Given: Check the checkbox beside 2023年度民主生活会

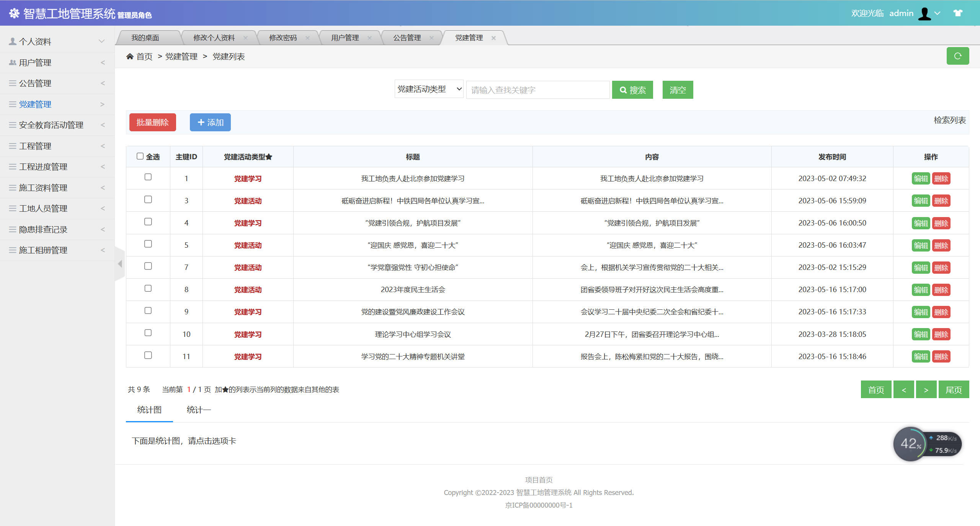Looking at the screenshot, I should click(149, 288).
